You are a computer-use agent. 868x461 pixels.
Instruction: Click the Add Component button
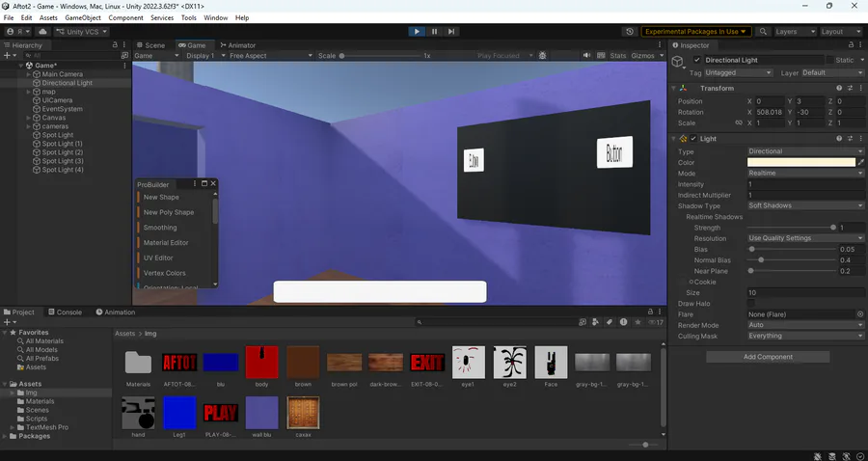pos(768,357)
